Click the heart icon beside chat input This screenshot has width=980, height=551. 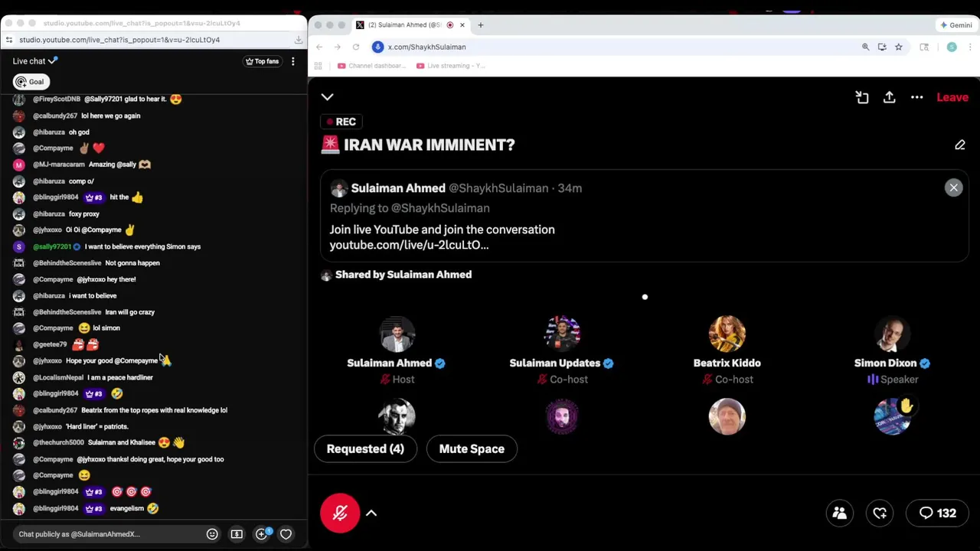pos(286,534)
